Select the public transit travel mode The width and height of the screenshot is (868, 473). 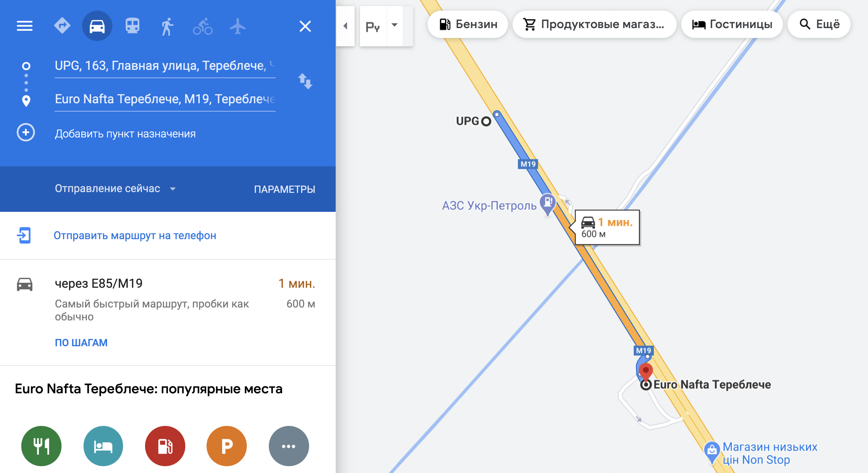click(x=133, y=26)
